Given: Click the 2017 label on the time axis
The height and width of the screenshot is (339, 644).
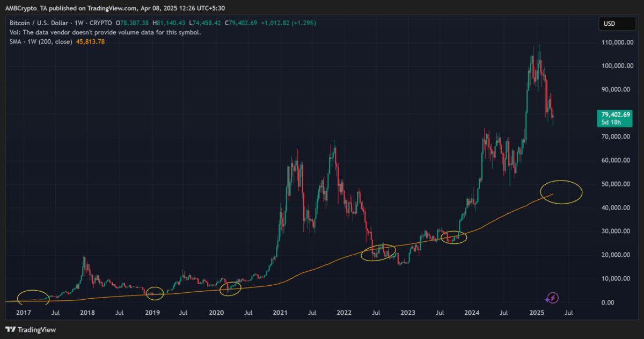Looking at the screenshot, I should 24,312.
